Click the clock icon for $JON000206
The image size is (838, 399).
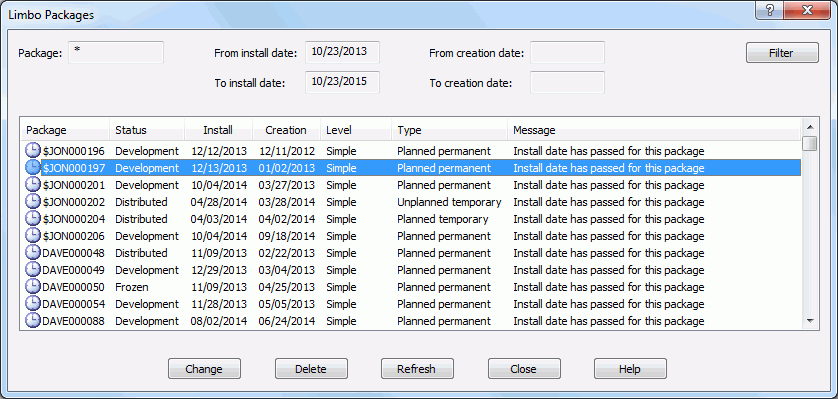(x=33, y=236)
